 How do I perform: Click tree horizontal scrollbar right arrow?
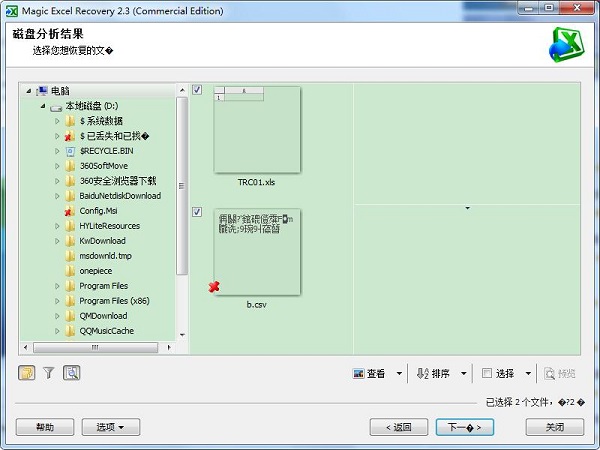coord(169,347)
